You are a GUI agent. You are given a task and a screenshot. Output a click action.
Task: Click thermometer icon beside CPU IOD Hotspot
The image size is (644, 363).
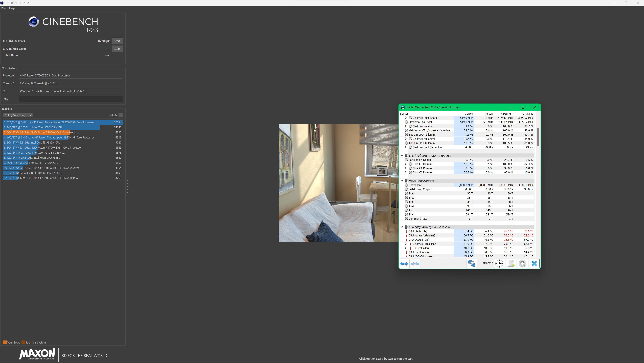pos(406,252)
